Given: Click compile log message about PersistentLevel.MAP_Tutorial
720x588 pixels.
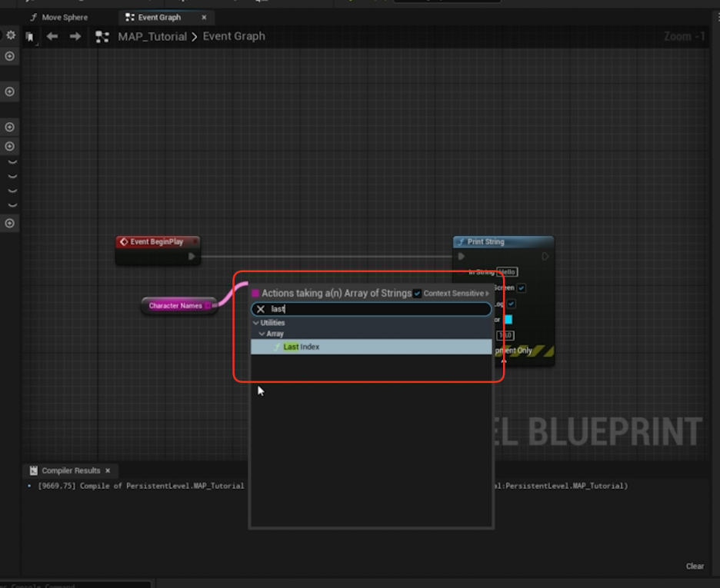Looking at the screenshot, I should pos(141,486).
